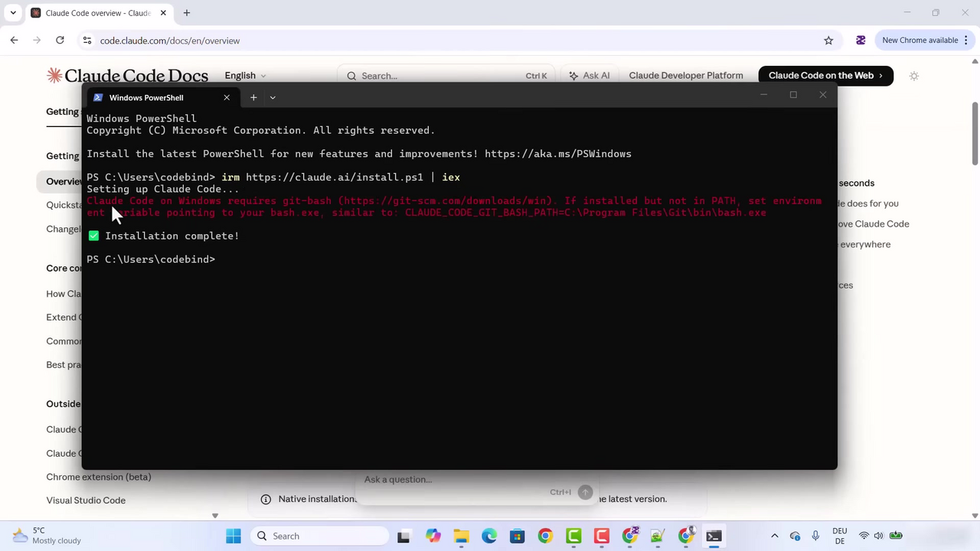The height and width of the screenshot is (551, 980).
Task: Switch to the Terminal taskbar icon
Action: tap(714, 536)
